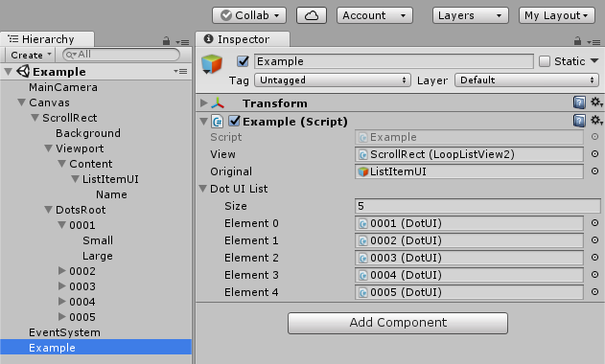The image size is (605, 364).
Task: Select the Large object in Hierarchy
Action: pyautogui.click(x=98, y=256)
